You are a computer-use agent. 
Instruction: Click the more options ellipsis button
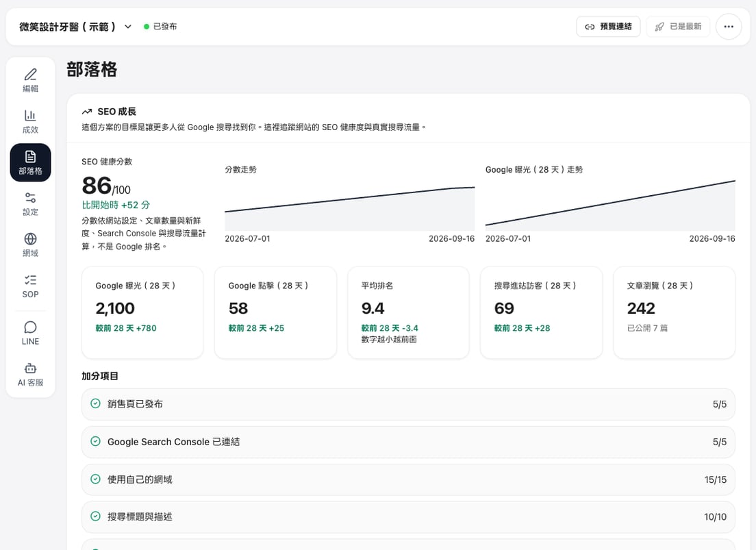click(729, 27)
